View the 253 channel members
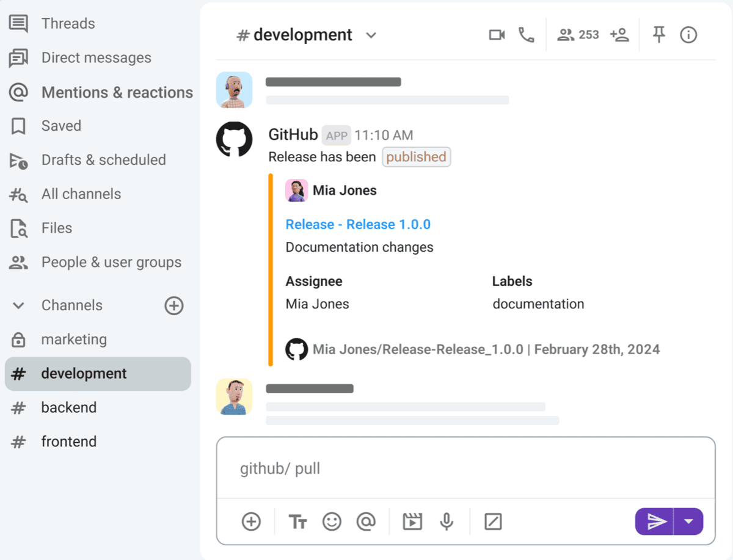The width and height of the screenshot is (733, 560). click(x=577, y=35)
